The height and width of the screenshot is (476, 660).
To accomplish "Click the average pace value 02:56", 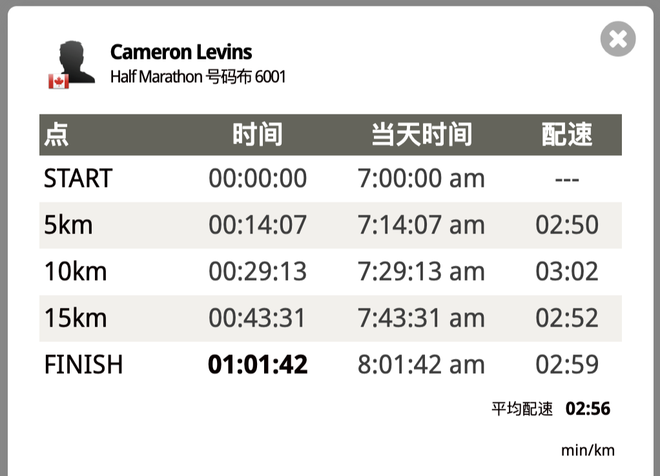I will pyautogui.click(x=588, y=409).
